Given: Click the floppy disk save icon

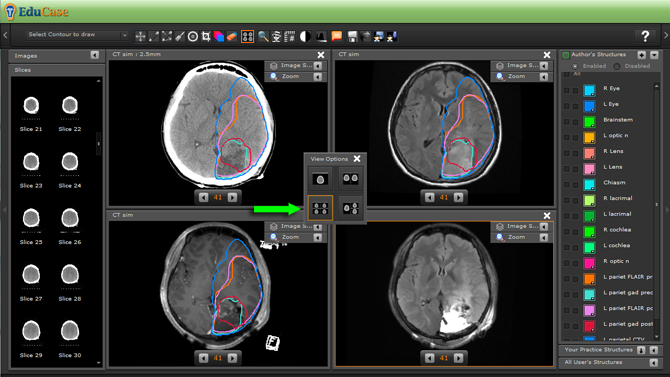Looking at the screenshot, I should tap(352, 36).
